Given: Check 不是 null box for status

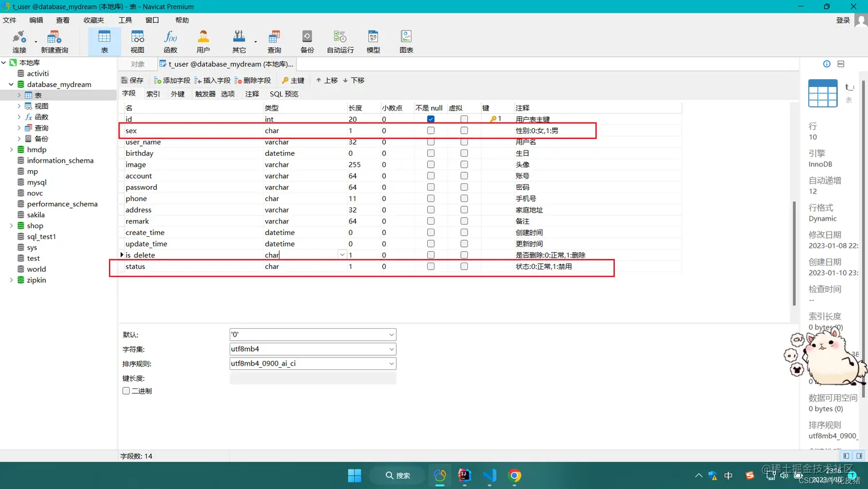Looking at the screenshot, I should (x=431, y=267).
